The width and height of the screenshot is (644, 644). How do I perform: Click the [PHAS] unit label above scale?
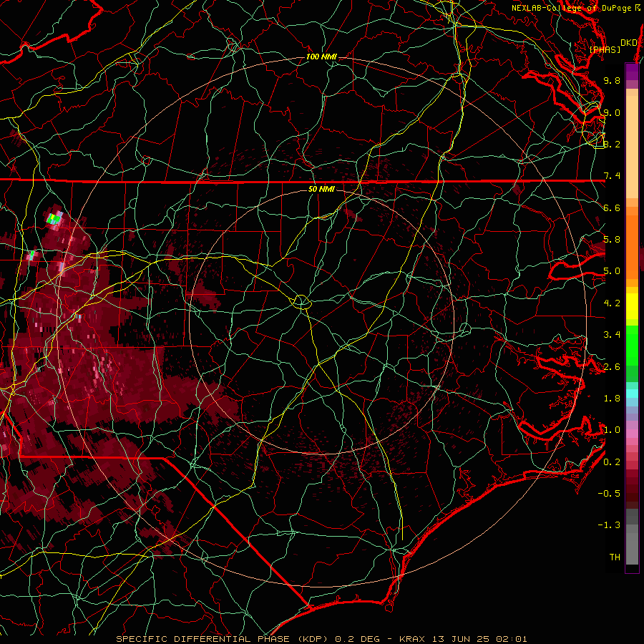(x=605, y=49)
